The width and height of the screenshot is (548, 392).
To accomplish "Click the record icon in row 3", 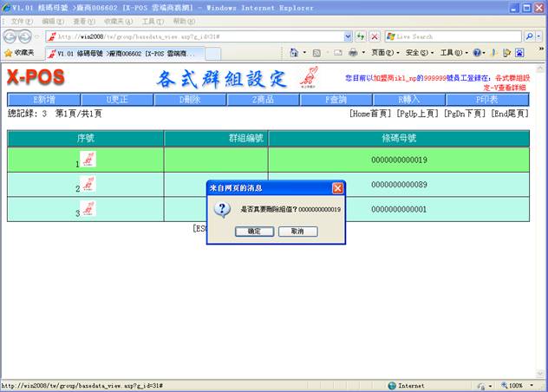I will click(x=88, y=209).
